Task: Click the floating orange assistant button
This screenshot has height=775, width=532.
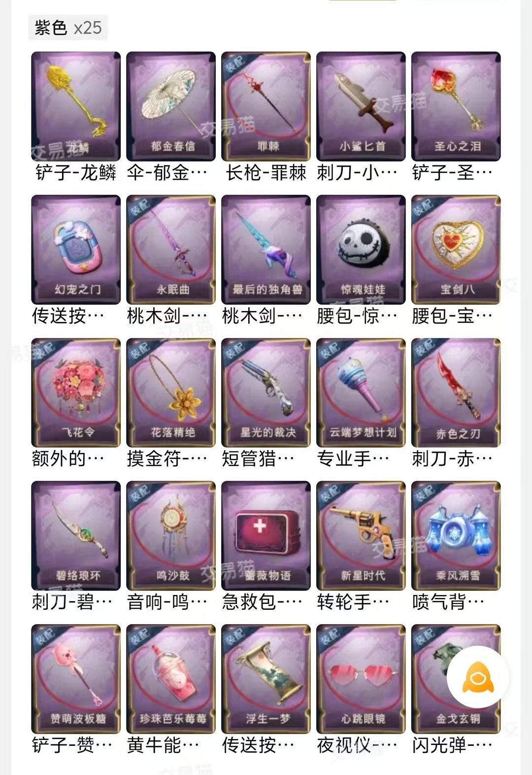Action: point(477,677)
